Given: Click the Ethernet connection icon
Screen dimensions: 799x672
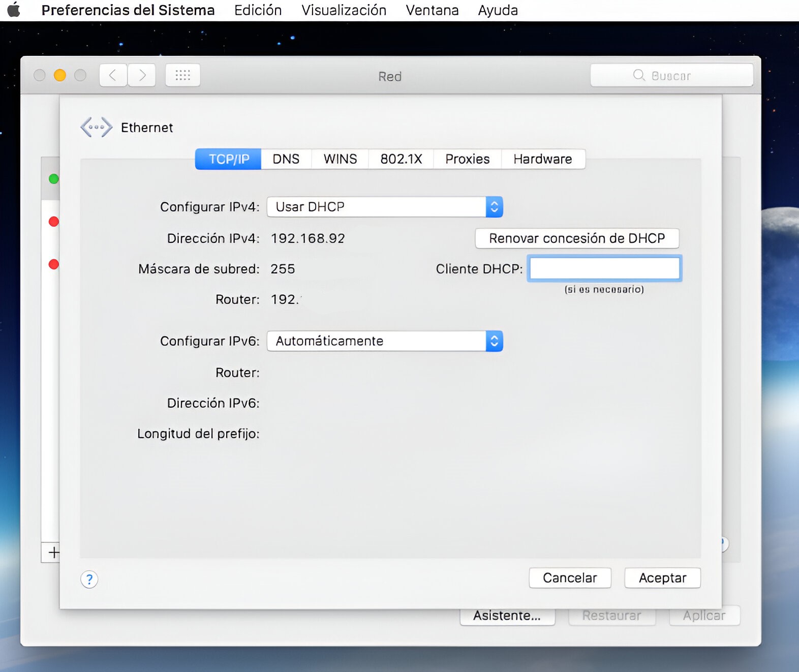Looking at the screenshot, I should 96,127.
